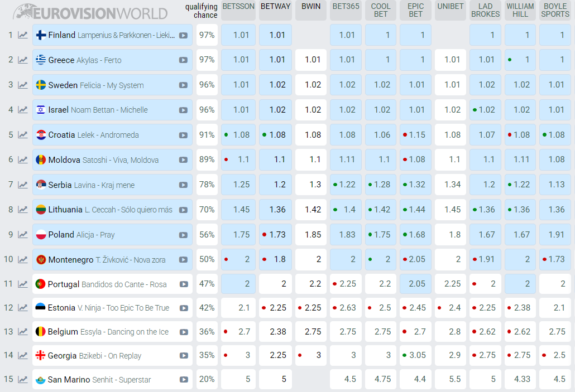Open San Marino Senhit - Superstar entry
Image resolution: width=575 pixels, height=392 pixels.
(112, 380)
